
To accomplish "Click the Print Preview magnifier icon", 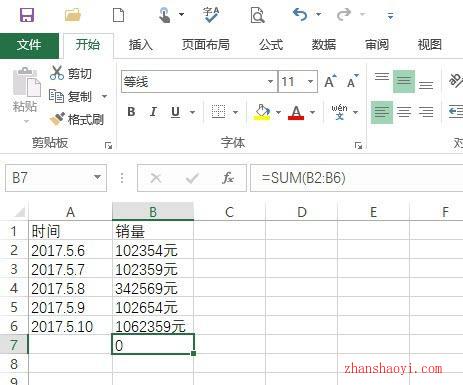I will (257, 15).
